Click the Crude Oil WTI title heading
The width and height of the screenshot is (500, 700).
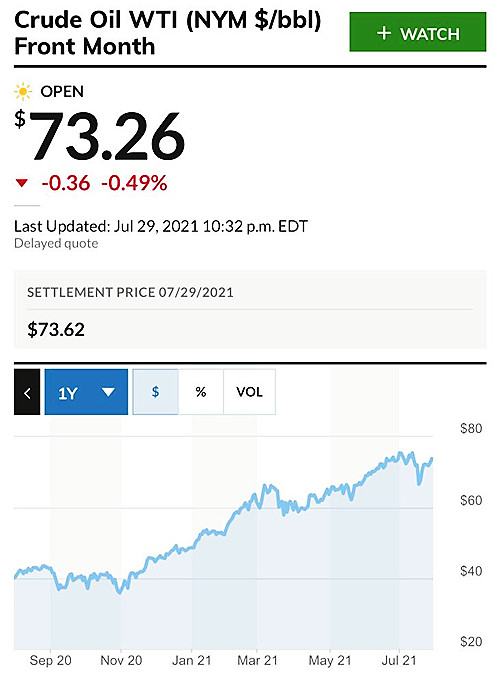pyautogui.click(x=167, y=33)
